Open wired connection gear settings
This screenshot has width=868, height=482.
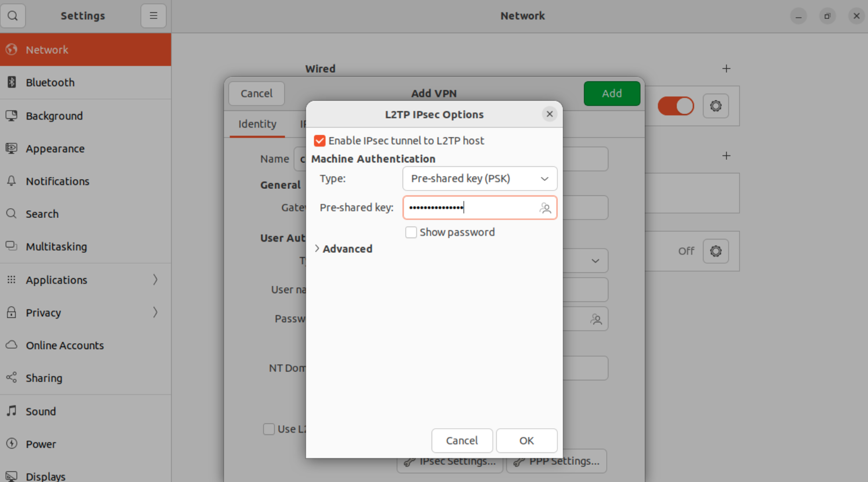click(715, 106)
